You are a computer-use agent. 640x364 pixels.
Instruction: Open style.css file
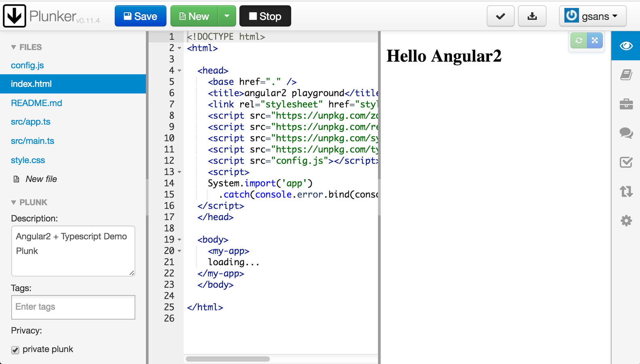click(28, 160)
